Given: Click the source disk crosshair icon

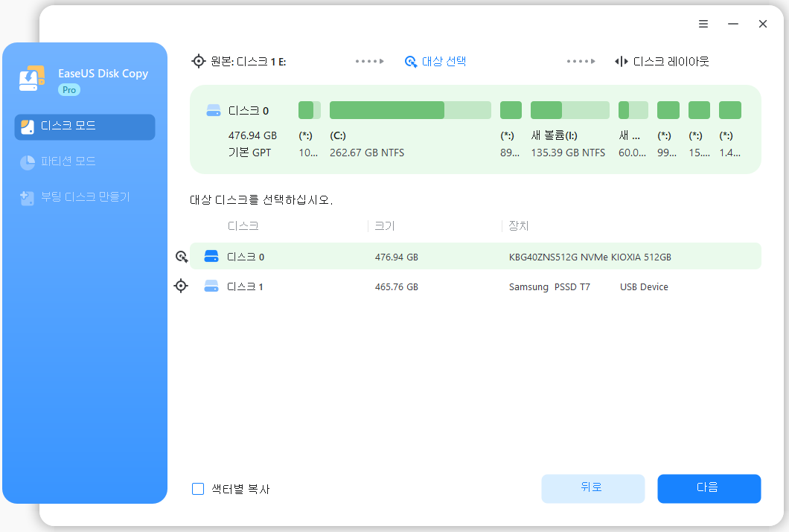Looking at the screenshot, I should point(197,61).
